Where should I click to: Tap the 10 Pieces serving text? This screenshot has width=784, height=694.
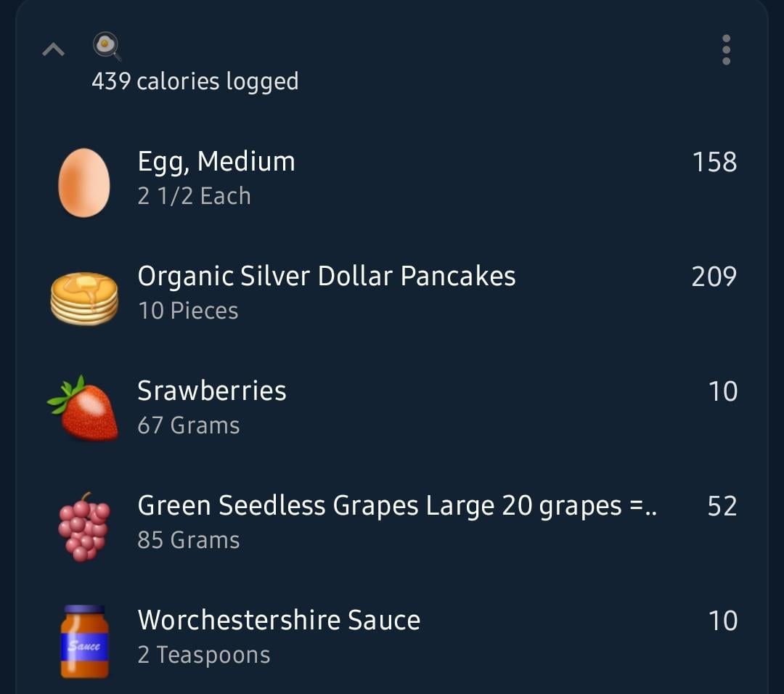(x=188, y=311)
